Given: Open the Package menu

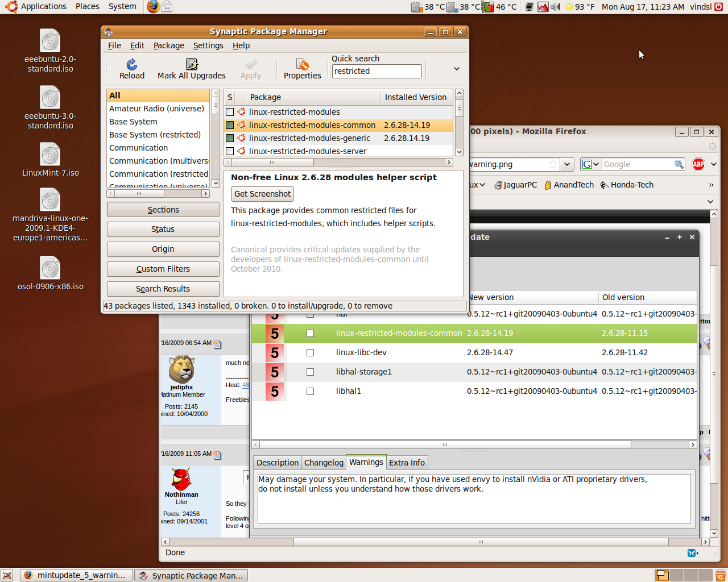Looking at the screenshot, I should click(168, 45).
